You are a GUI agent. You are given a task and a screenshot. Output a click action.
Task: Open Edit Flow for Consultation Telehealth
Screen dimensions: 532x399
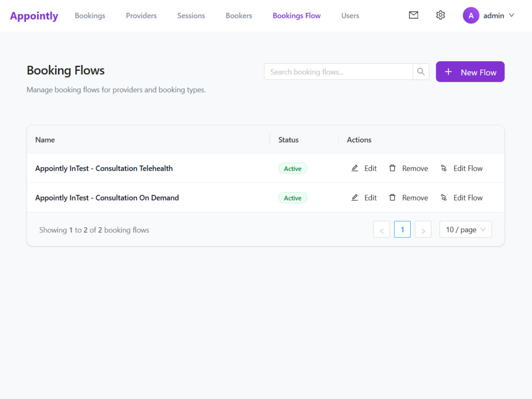point(461,168)
